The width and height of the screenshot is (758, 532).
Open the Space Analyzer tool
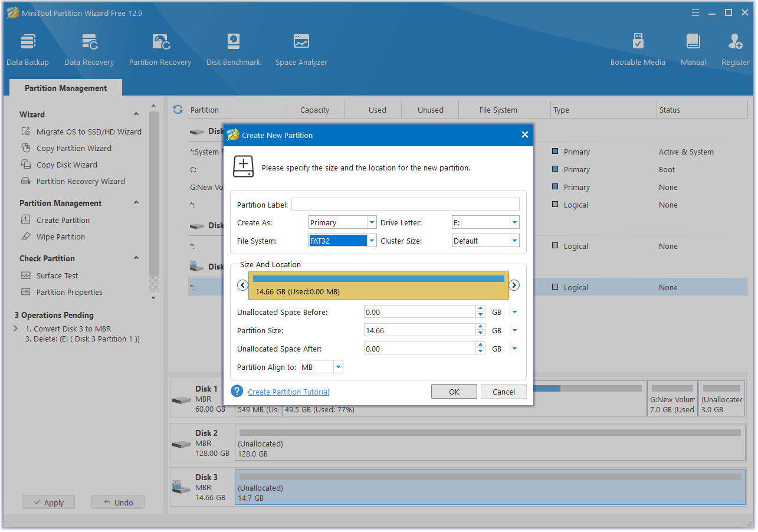click(x=301, y=50)
